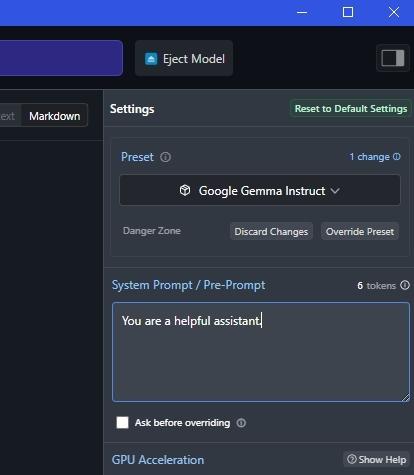The height and width of the screenshot is (475, 414).
Task: Open info icon beside Ask before overriding
Action: pos(241,423)
